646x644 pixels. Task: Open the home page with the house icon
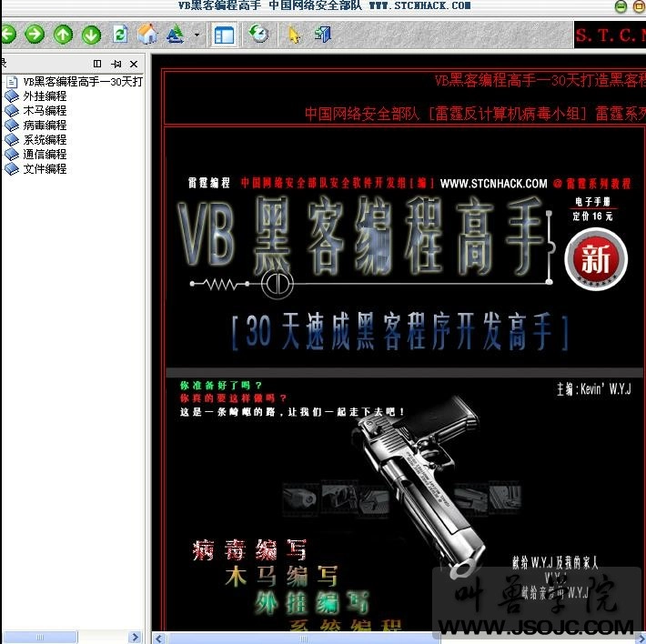pos(147,34)
